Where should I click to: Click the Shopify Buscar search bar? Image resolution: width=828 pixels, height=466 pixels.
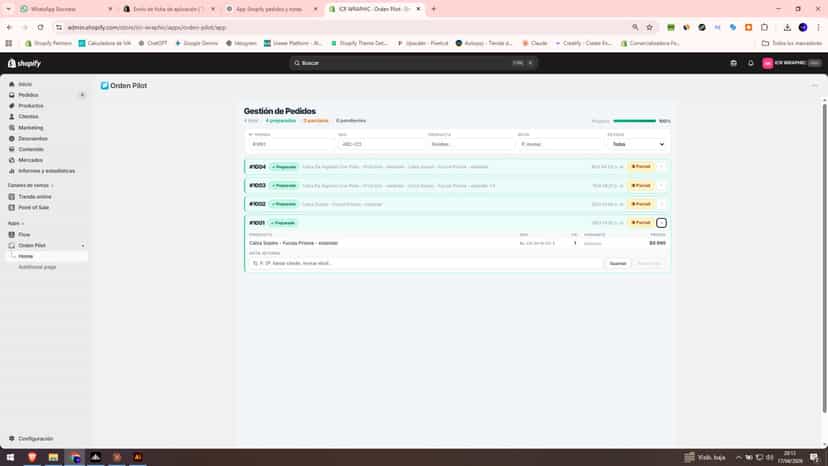pyautogui.click(x=413, y=63)
